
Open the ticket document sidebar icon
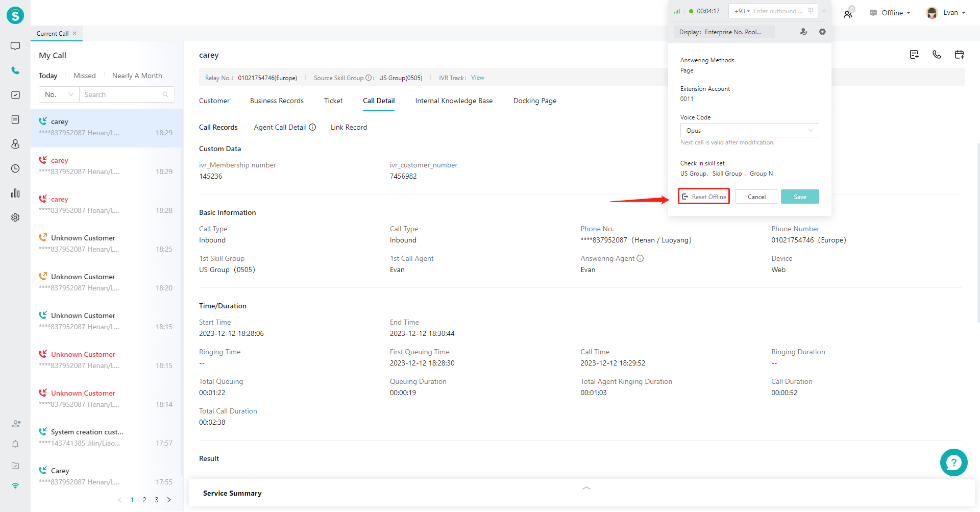pyautogui.click(x=15, y=119)
